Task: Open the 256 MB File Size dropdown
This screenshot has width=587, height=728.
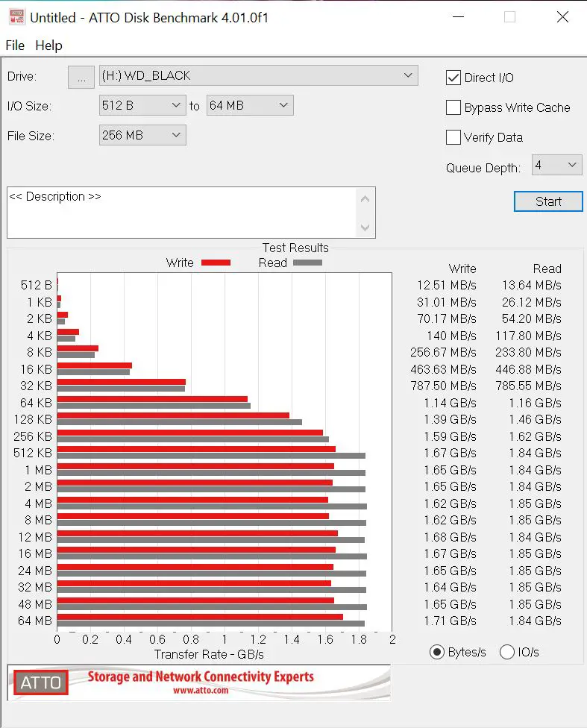Action: coord(142,135)
